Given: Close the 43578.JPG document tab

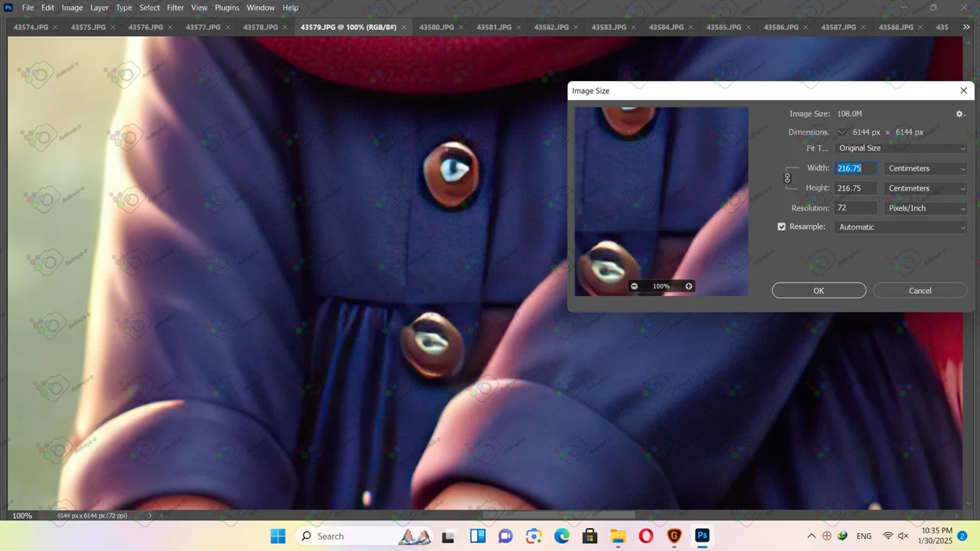Looking at the screenshot, I should pyautogui.click(x=285, y=28).
